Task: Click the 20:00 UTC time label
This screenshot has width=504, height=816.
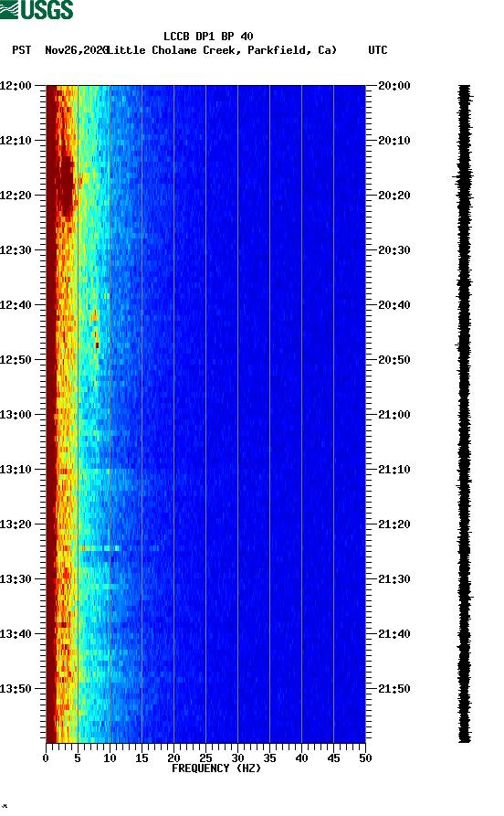Action: (394, 85)
